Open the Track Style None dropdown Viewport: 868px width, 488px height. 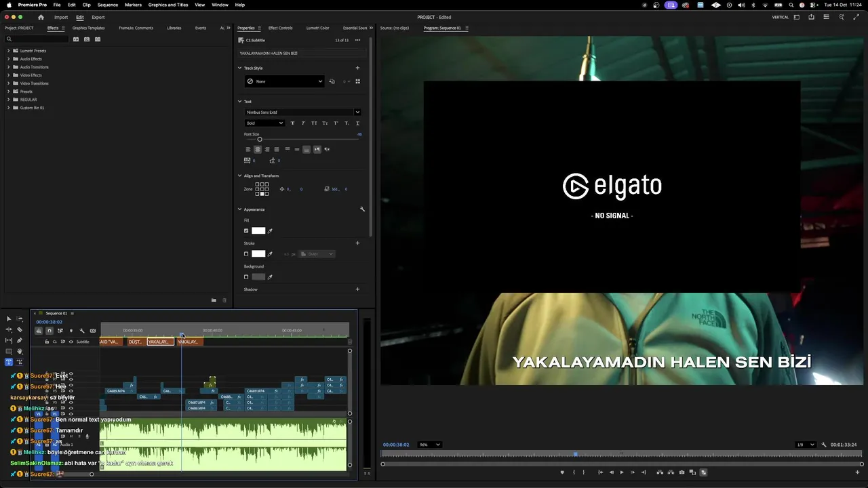point(285,81)
